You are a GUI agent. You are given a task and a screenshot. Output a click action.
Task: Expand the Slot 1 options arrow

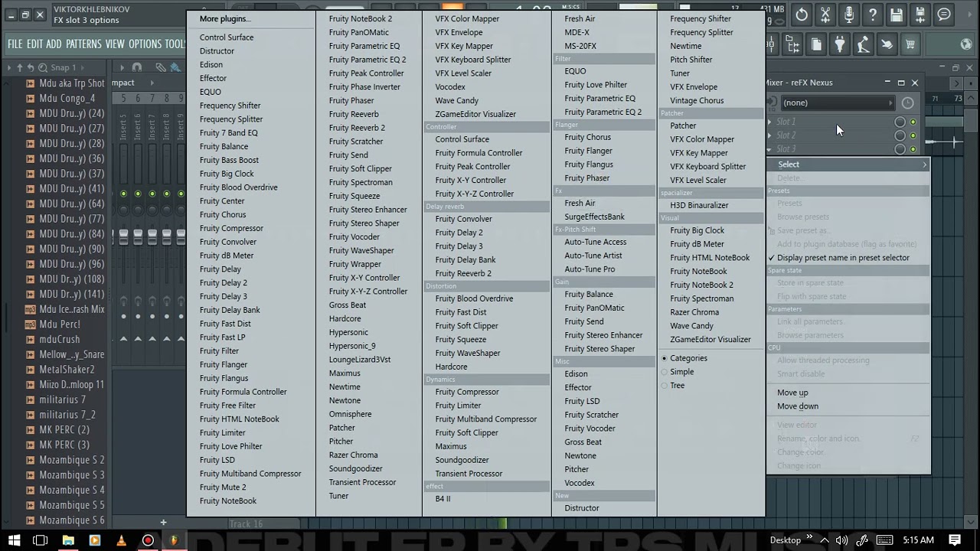[x=769, y=122]
